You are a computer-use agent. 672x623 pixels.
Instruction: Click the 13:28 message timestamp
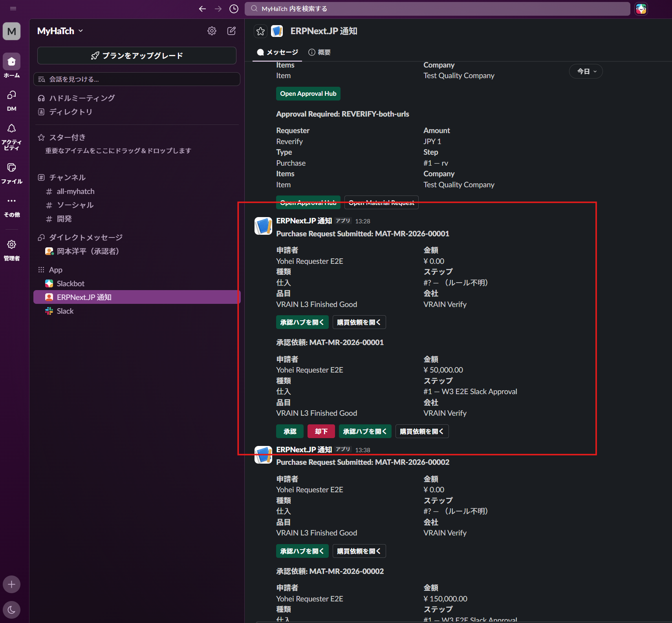(x=363, y=221)
